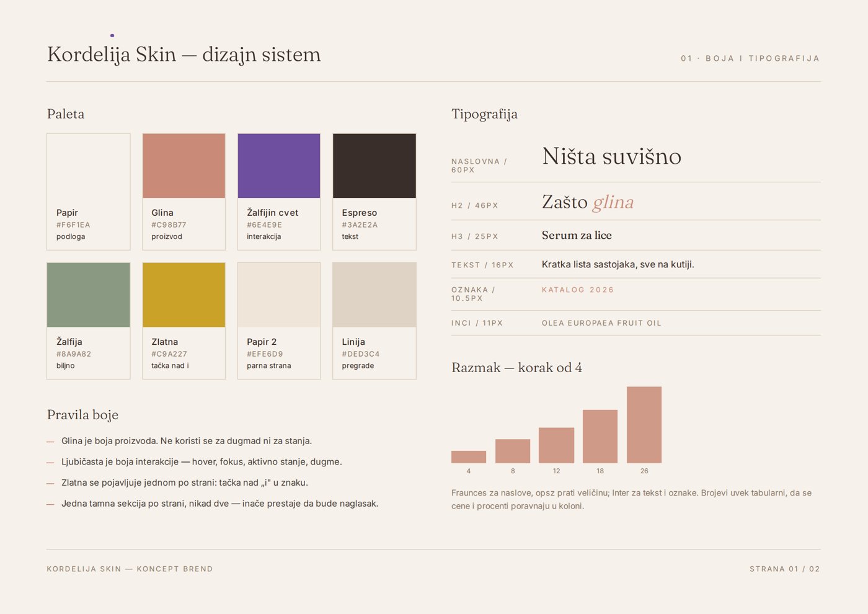Viewport: 868px width, 614px height.
Task: Click 'OLEA EUROPAEA FRUIT OIL' sample
Action: 601,323
